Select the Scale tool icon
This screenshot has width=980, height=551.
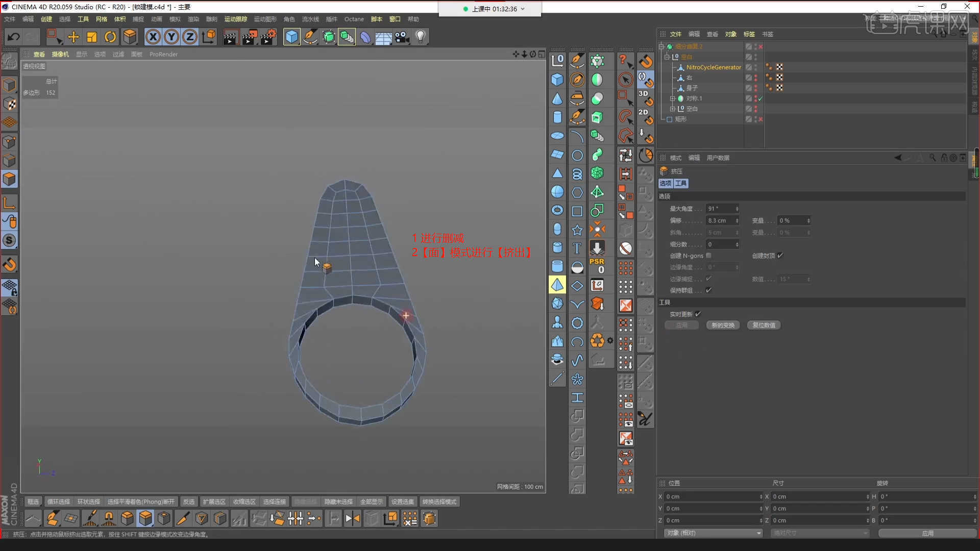coord(92,37)
